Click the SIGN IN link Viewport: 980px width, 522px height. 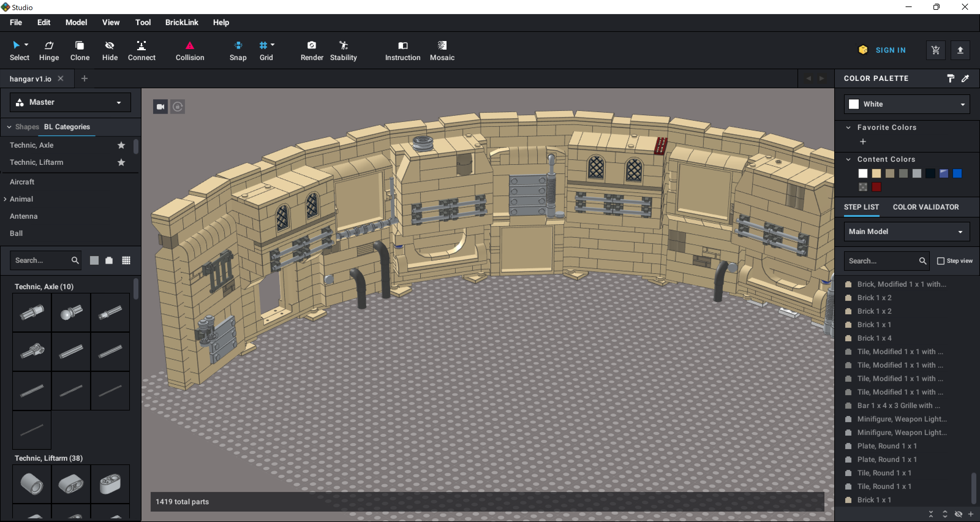pos(890,50)
